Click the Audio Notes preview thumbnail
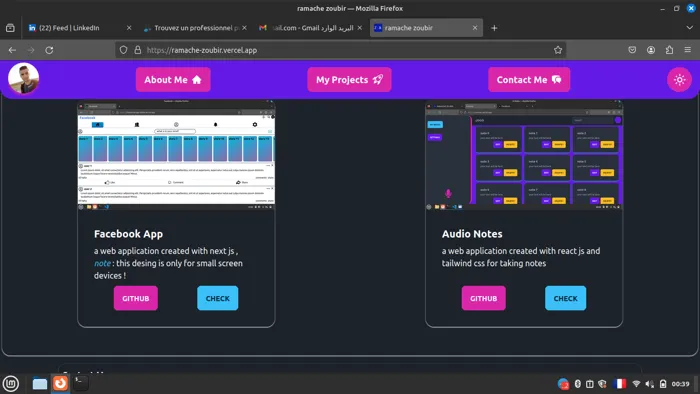 click(x=524, y=154)
